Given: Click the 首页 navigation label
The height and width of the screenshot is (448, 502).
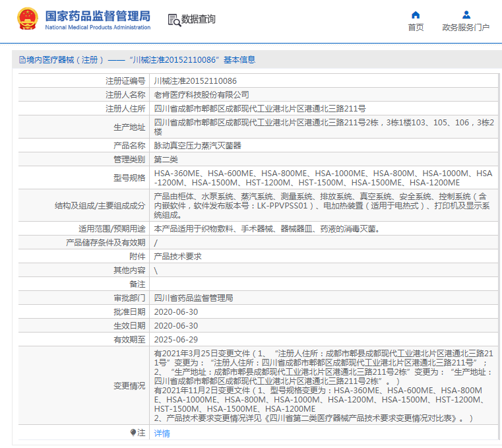Looking at the screenshot, I should (x=416, y=28).
